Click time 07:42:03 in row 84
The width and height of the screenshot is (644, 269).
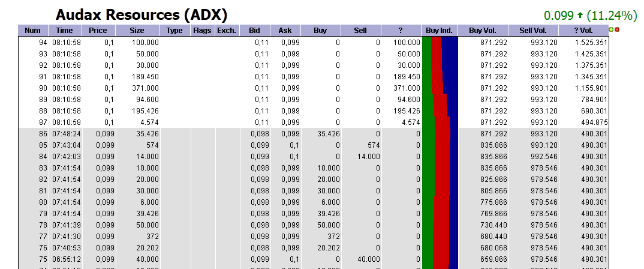pyautogui.click(x=66, y=157)
